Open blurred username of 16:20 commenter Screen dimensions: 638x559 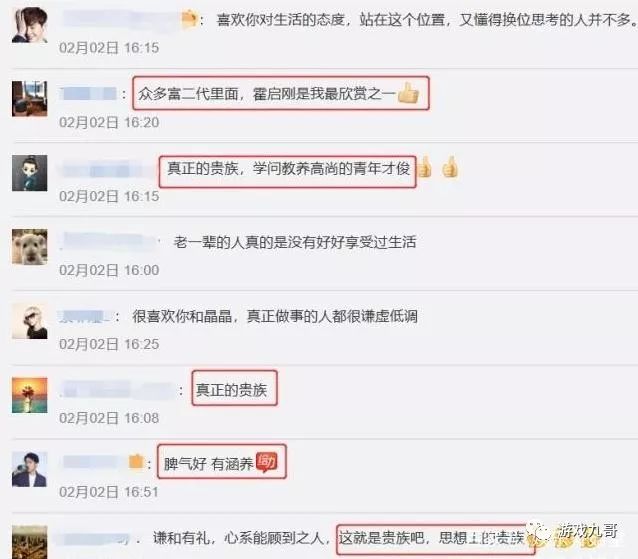(89, 94)
